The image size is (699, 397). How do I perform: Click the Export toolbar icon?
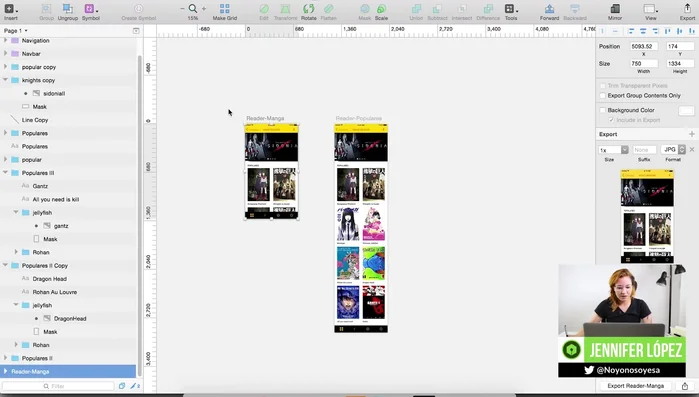pyautogui.click(x=687, y=12)
